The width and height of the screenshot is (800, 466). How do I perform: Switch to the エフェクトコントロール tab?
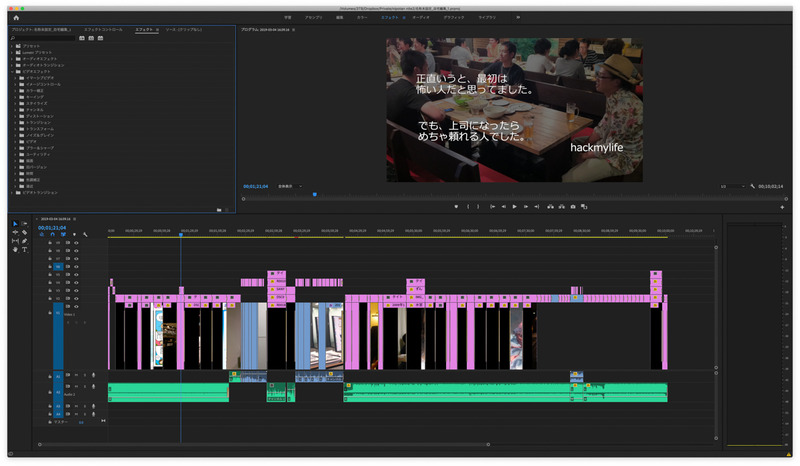(103, 30)
